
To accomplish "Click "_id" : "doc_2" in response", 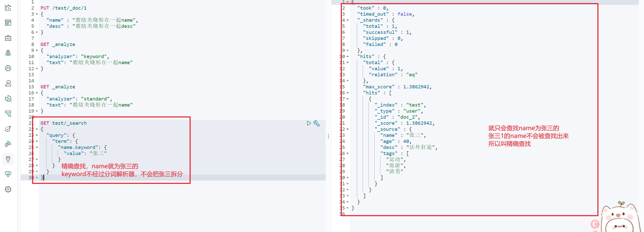I will pyautogui.click(x=397, y=117).
